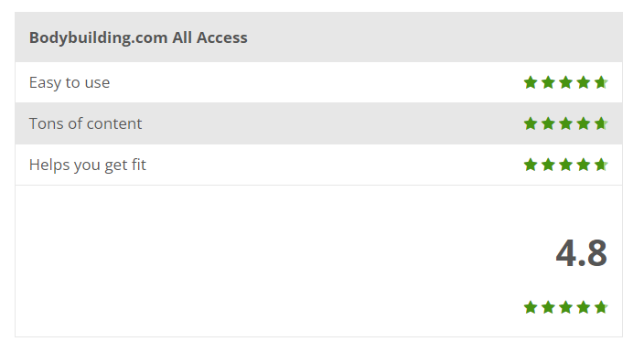Select the first star in Tons of content row
Screen dimensions: 644x352
pyautogui.click(x=531, y=123)
